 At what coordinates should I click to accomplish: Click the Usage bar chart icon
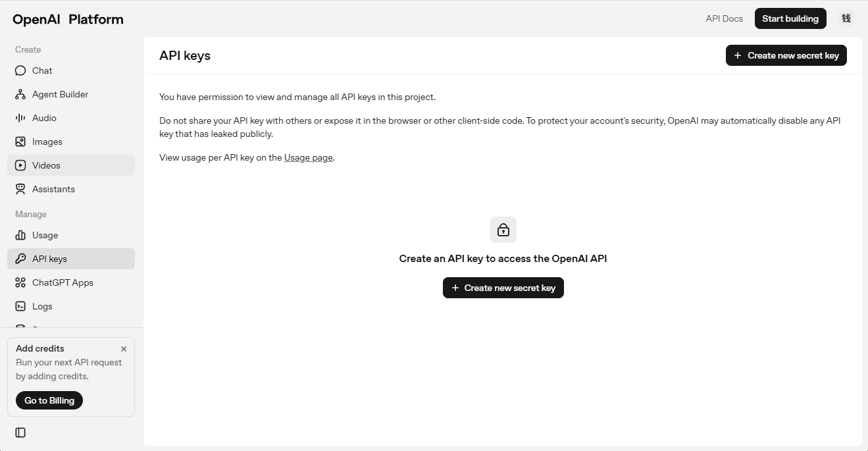pyautogui.click(x=20, y=235)
